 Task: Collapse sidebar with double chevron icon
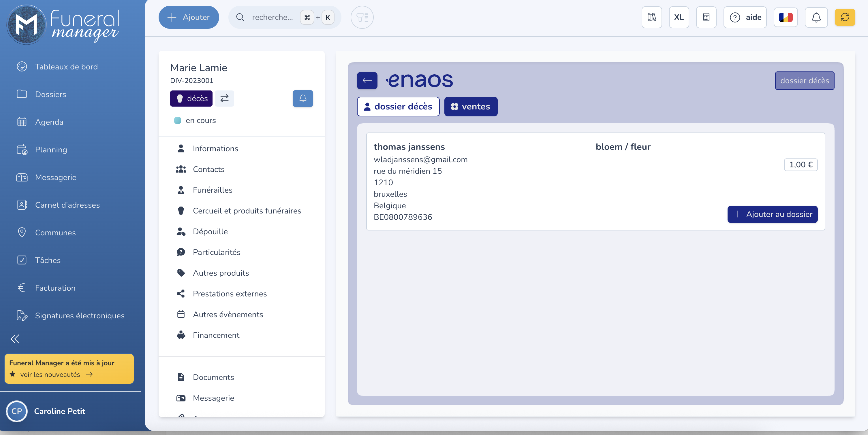[x=15, y=339]
